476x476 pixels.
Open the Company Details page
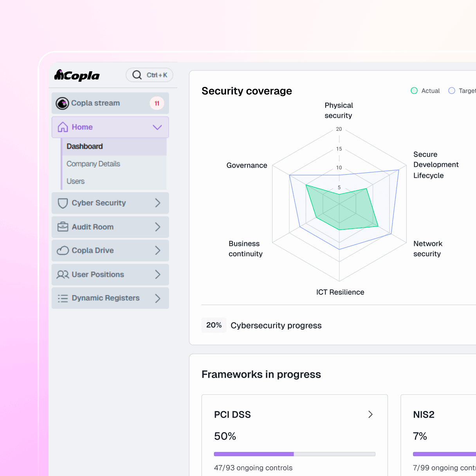tap(93, 164)
